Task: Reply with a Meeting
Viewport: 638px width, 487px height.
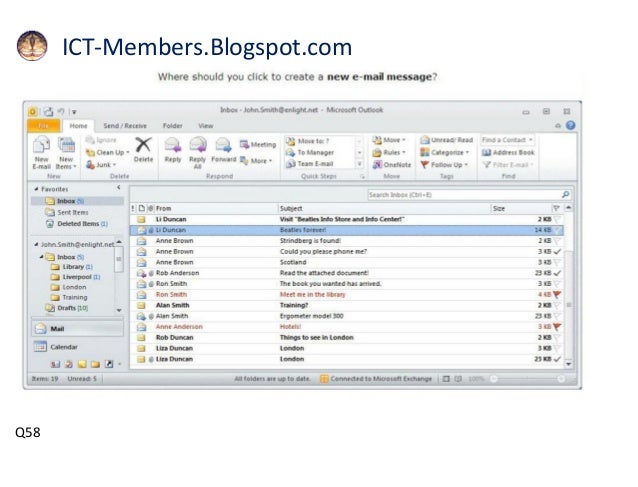Action: [x=258, y=144]
